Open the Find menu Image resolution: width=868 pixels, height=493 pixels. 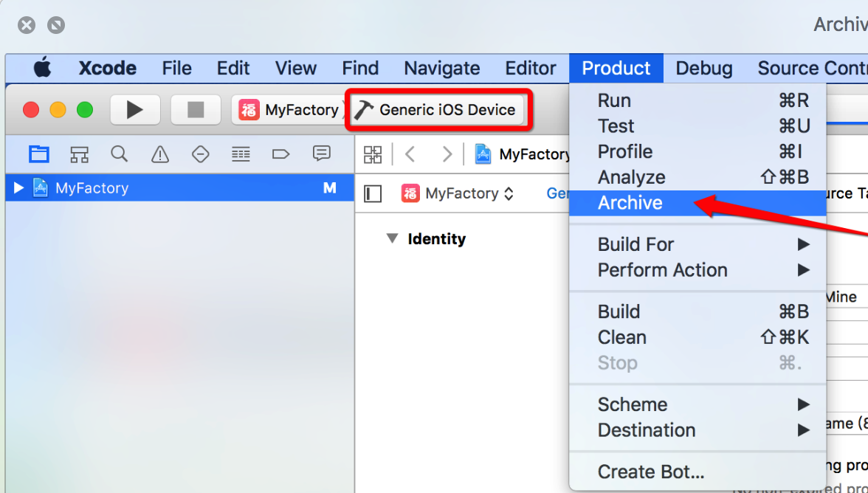pyautogui.click(x=360, y=68)
